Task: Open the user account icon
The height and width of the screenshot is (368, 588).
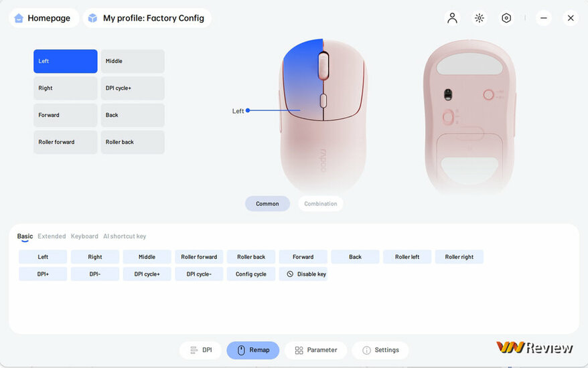Action: 452,18
